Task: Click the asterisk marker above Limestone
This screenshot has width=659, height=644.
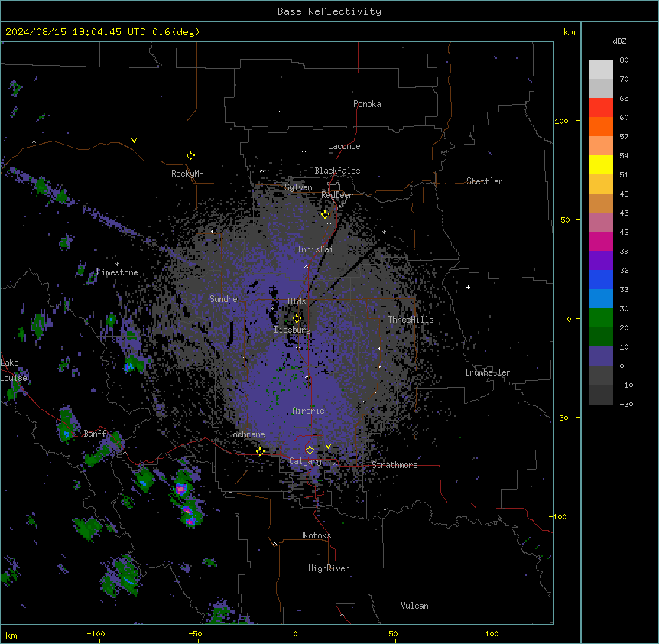Action: (117, 265)
